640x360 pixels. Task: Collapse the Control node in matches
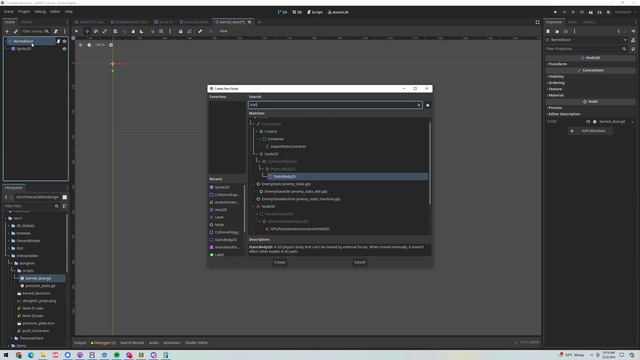[x=257, y=131]
